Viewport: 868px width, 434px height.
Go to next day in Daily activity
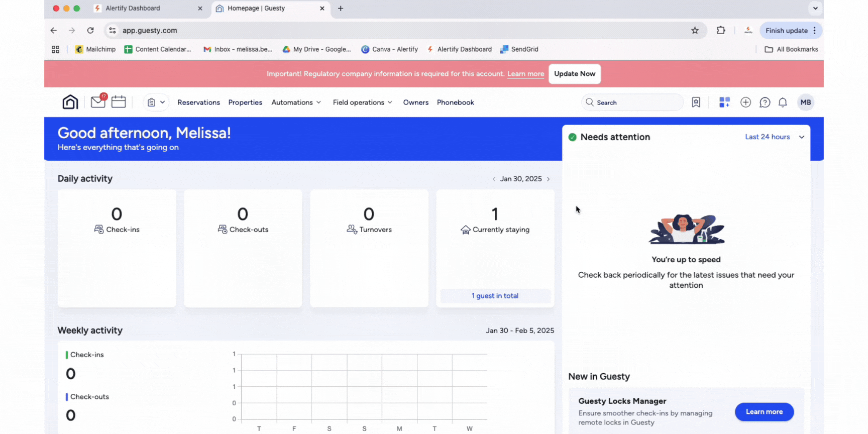tap(549, 179)
